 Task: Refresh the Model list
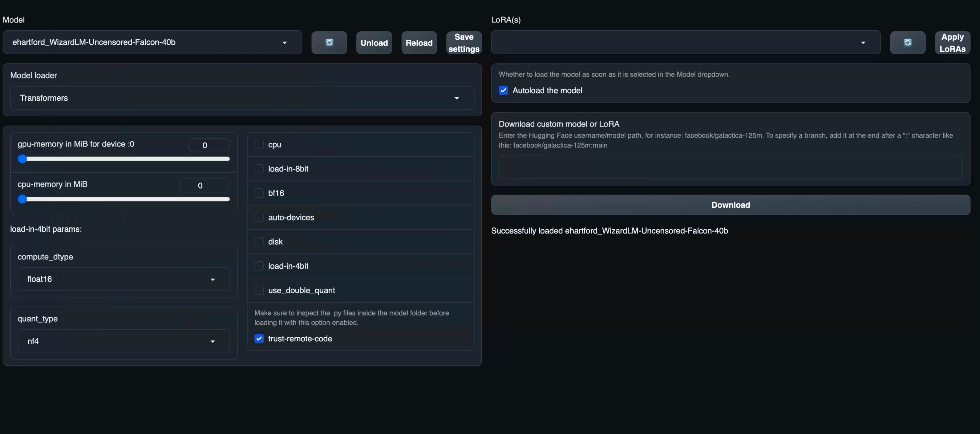[x=329, y=42]
